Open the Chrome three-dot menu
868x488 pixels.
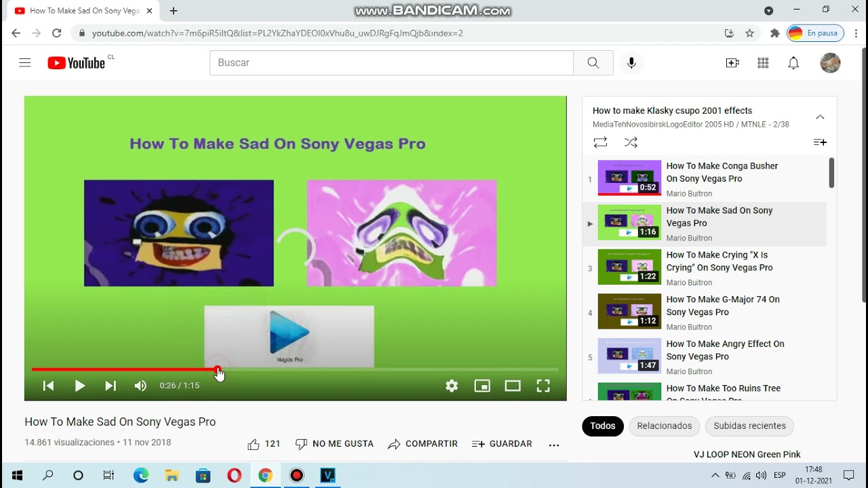857,33
